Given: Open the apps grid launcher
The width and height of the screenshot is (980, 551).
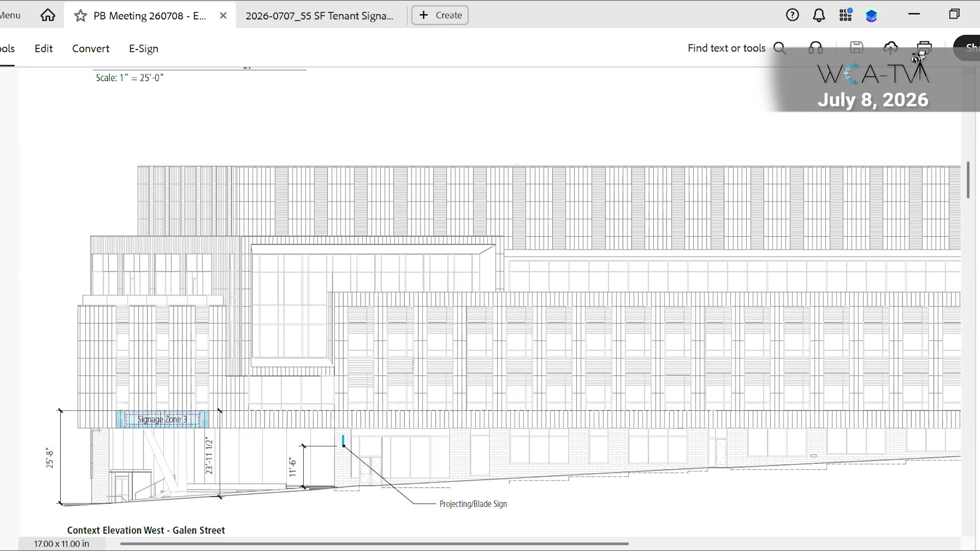Looking at the screenshot, I should point(846,15).
